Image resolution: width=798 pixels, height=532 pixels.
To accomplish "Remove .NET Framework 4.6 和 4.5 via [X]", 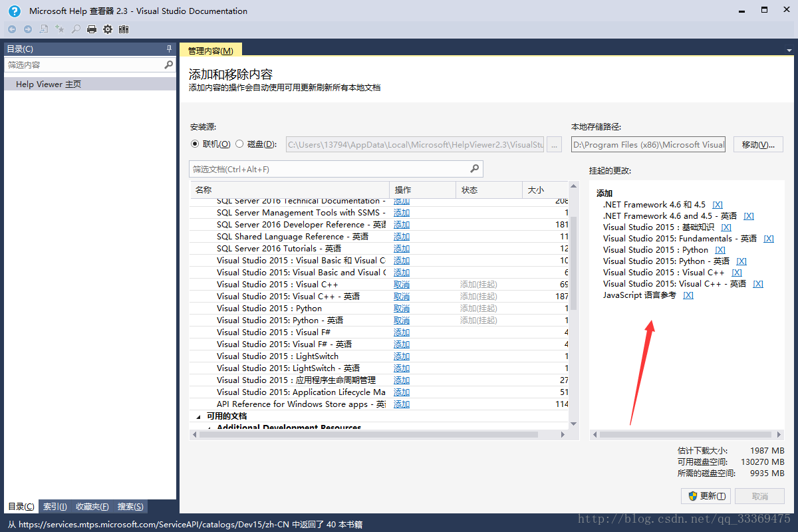I will point(718,205).
